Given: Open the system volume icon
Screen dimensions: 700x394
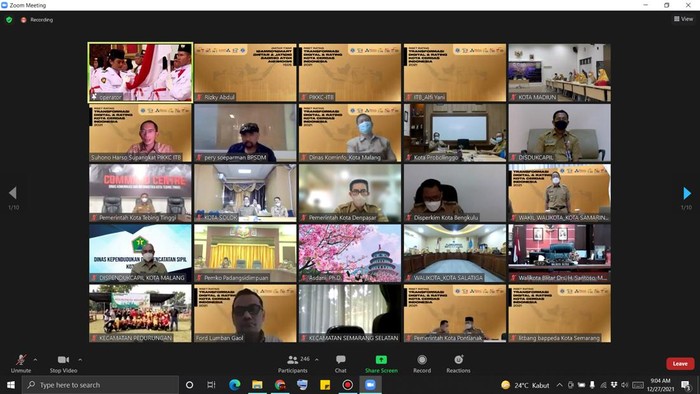Looking at the screenshot, I should [x=625, y=385].
